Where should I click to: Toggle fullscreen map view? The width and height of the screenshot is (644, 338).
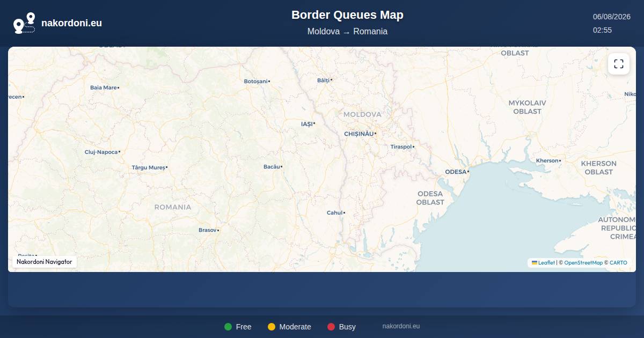click(619, 64)
